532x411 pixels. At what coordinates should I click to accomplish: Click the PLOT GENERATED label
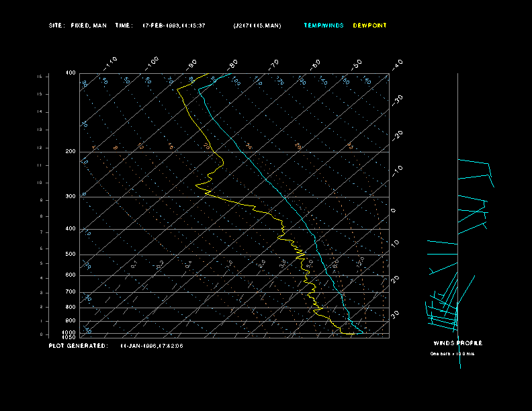78,346
